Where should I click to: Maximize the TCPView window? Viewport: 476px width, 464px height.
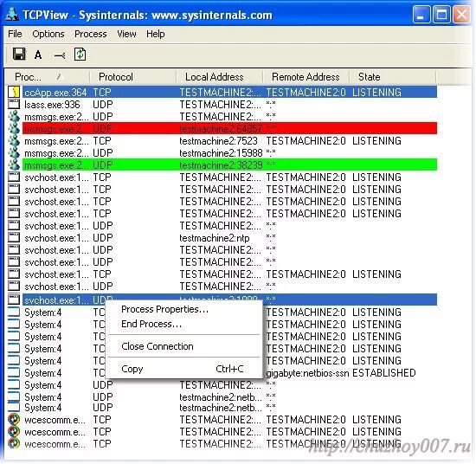441,15
